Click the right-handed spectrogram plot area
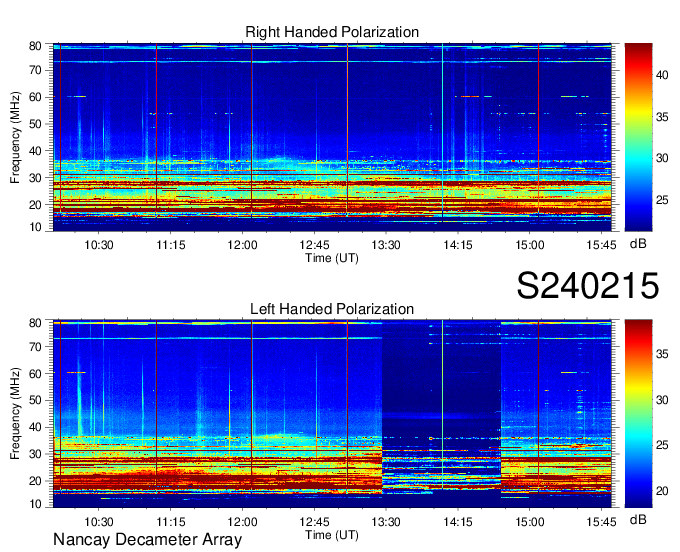Screen dimensions: 680x552 click(332, 137)
